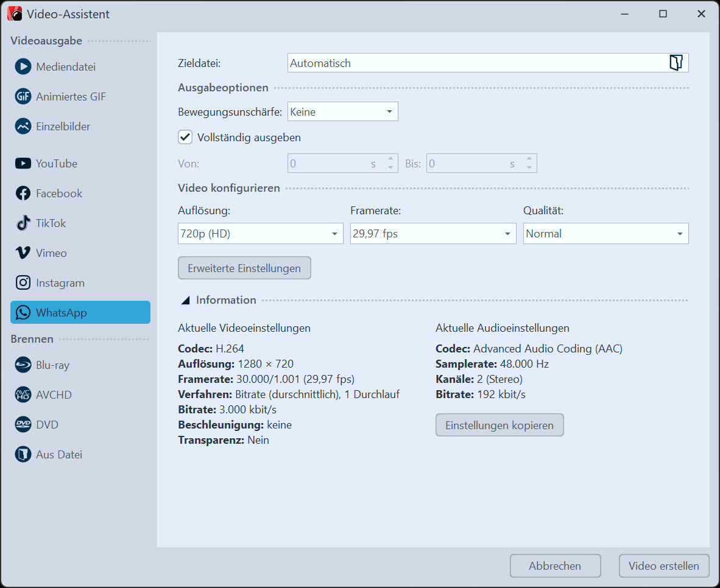Open the Qualität Normal dropdown

pyautogui.click(x=605, y=234)
